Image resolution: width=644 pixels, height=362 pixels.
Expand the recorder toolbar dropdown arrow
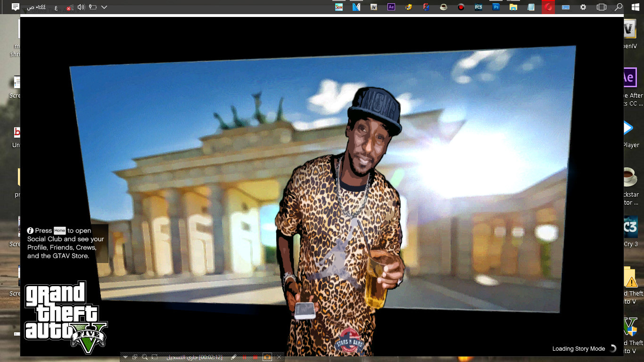click(125, 357)
